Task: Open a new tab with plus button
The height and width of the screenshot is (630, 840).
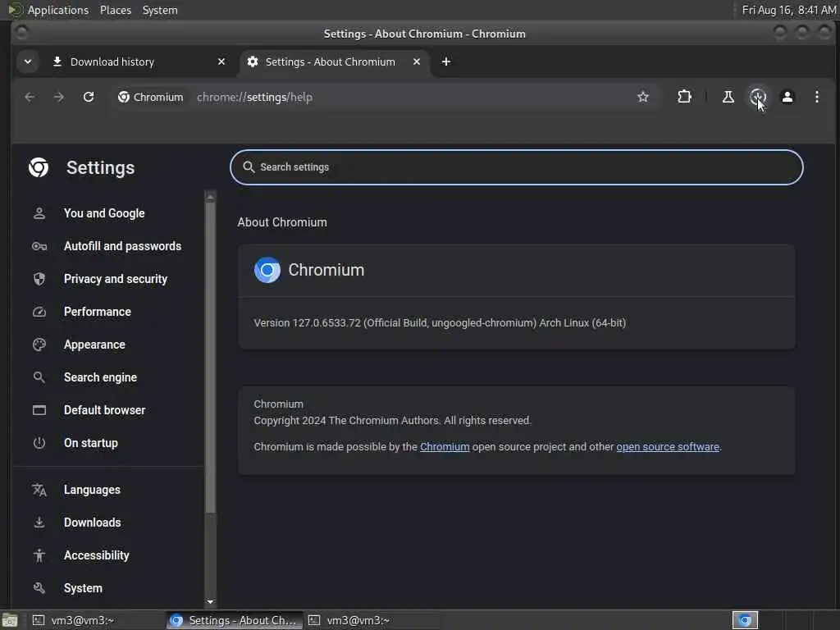Action: [445, 62]
